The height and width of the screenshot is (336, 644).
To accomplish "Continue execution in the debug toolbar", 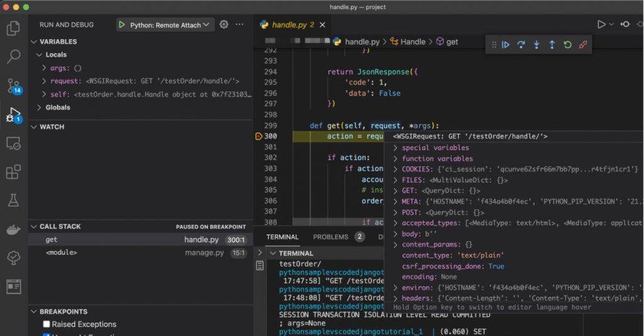I will tap(506, 45).
